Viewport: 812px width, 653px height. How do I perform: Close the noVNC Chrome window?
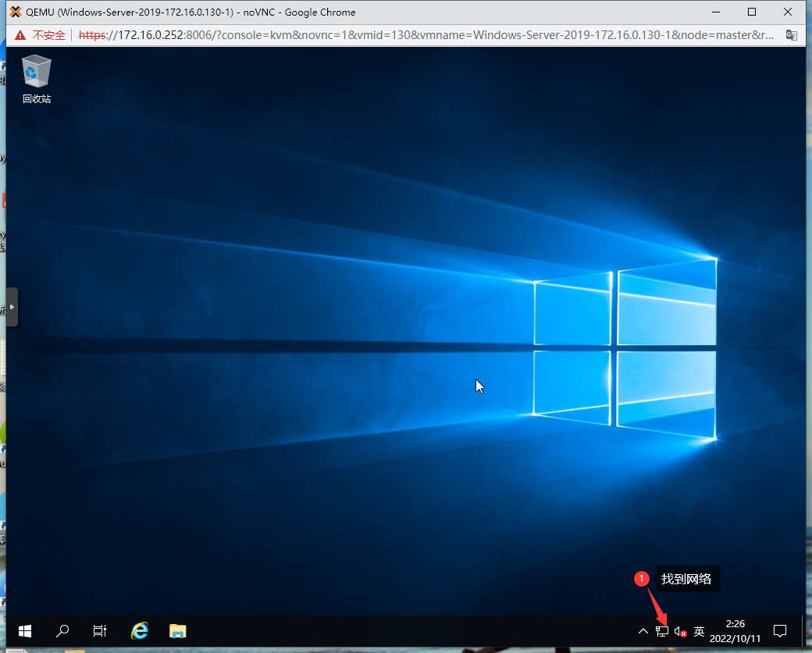(788, 12)
